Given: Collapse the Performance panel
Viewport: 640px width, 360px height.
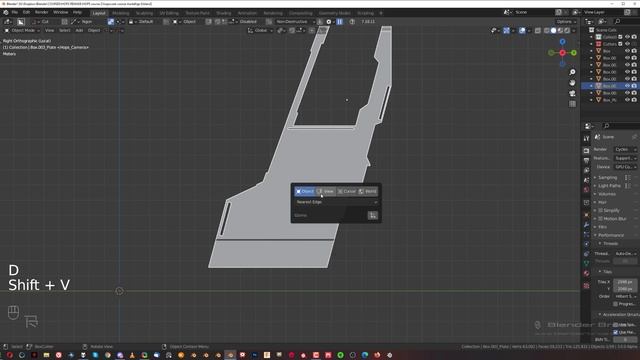Looking at the screenshot, I should pos(610,235).
